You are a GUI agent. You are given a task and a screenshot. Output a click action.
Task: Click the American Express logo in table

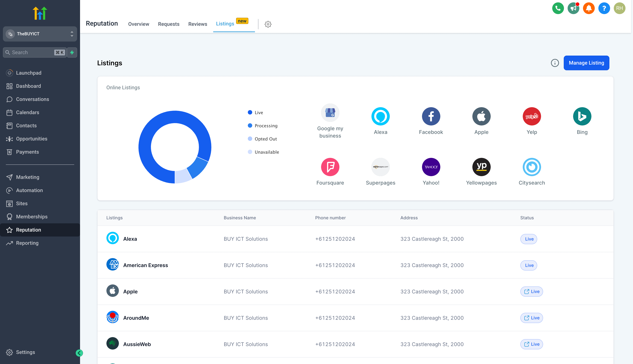113,264
